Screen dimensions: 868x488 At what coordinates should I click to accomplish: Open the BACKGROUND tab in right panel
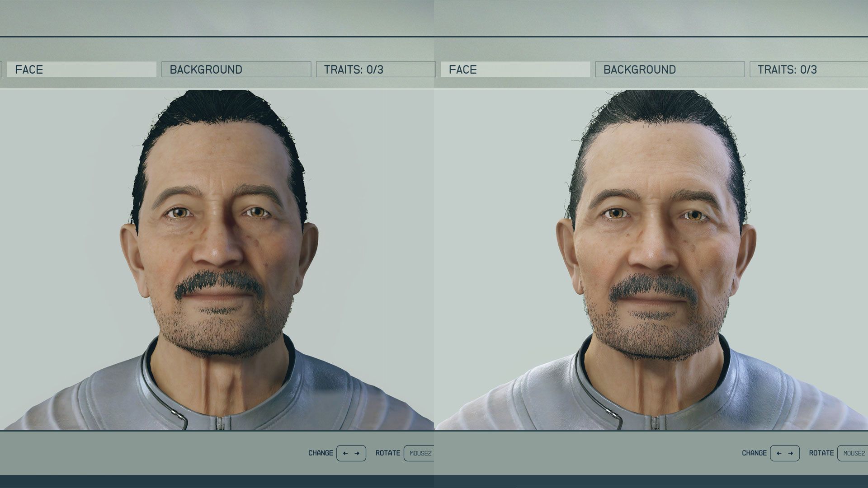pyautogui.click(x=670, y=70)
